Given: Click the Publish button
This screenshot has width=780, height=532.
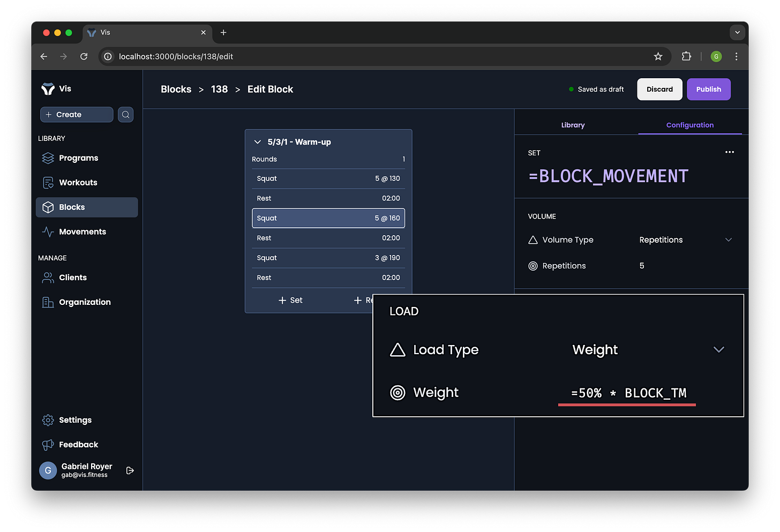Looking at the screenshot, I should click(x=709, y=89).
